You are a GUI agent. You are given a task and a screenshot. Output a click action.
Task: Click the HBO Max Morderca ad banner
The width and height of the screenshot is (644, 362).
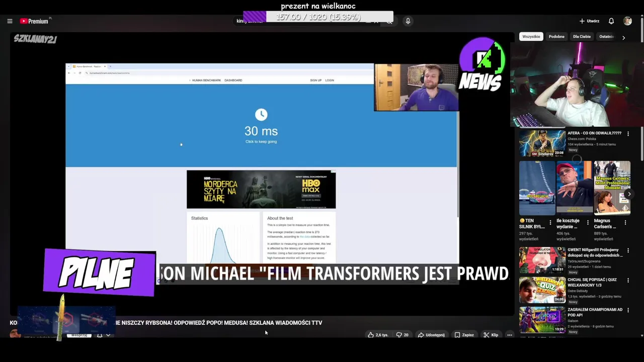click(261, 190)
